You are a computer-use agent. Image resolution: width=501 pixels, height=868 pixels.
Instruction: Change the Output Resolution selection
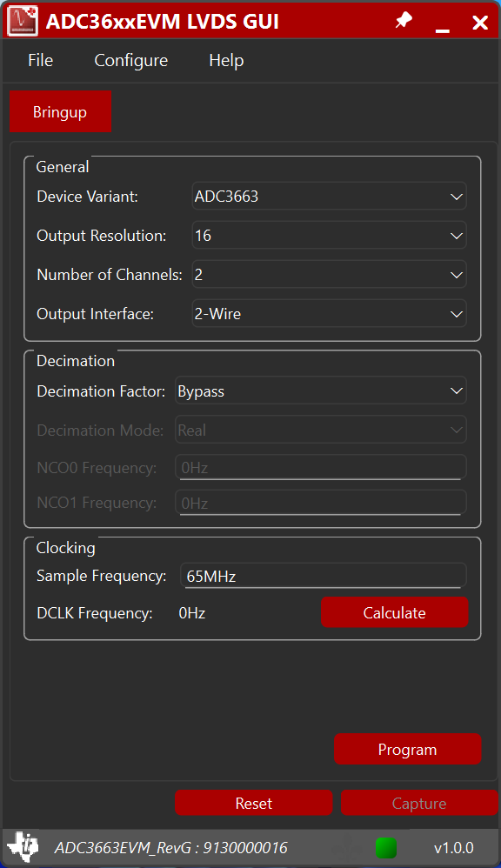[329, 235]
